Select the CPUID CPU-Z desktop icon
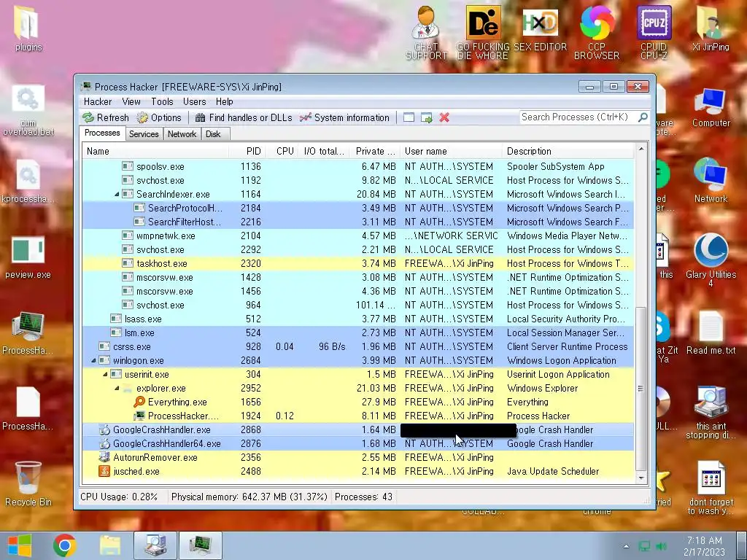This screenshot has width=747, height=560. 654,32
